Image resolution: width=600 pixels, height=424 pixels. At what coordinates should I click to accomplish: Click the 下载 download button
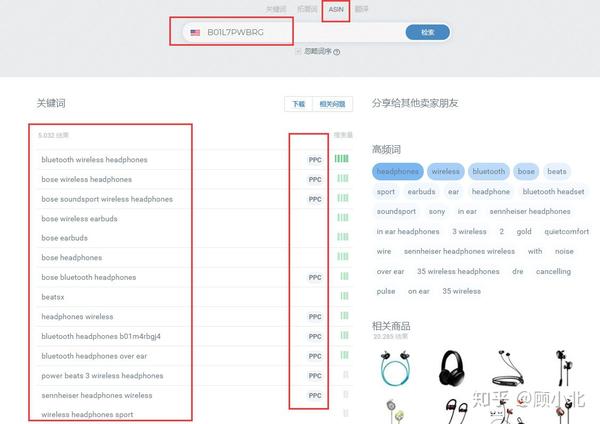298,104
